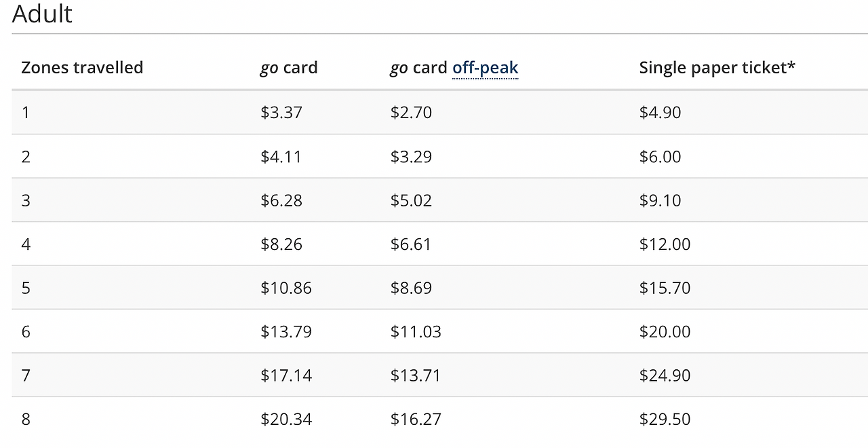Click the $13.79 go card fare

click(285, 332)
